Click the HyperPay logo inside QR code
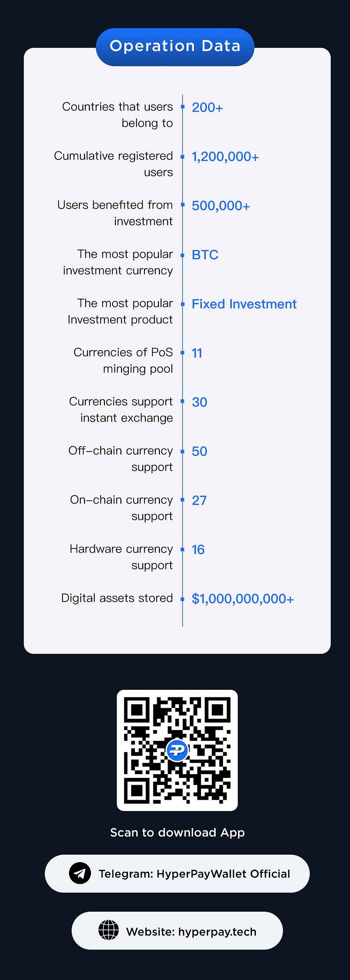The image size is (350, 980). 177,750
